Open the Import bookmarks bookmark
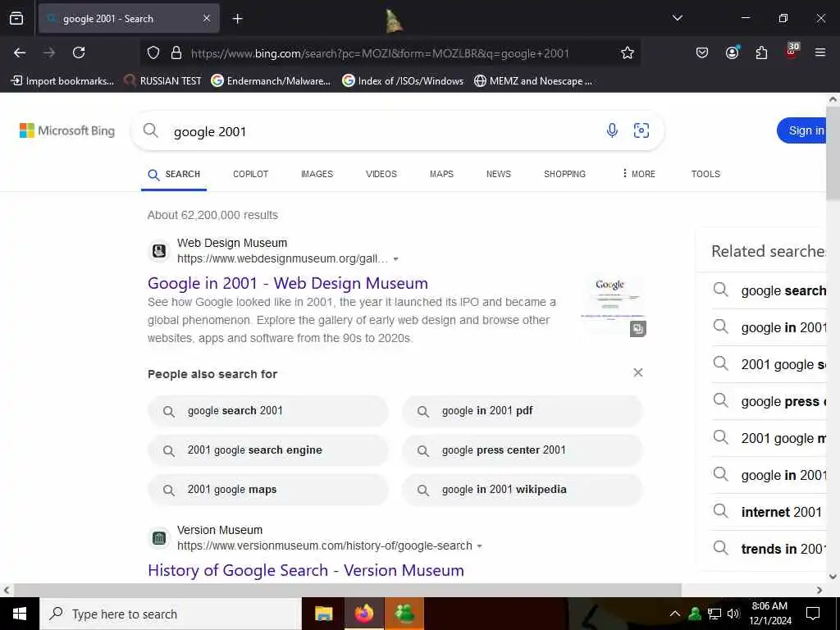The height and width of the screenshot is (630, 840). 62,81
